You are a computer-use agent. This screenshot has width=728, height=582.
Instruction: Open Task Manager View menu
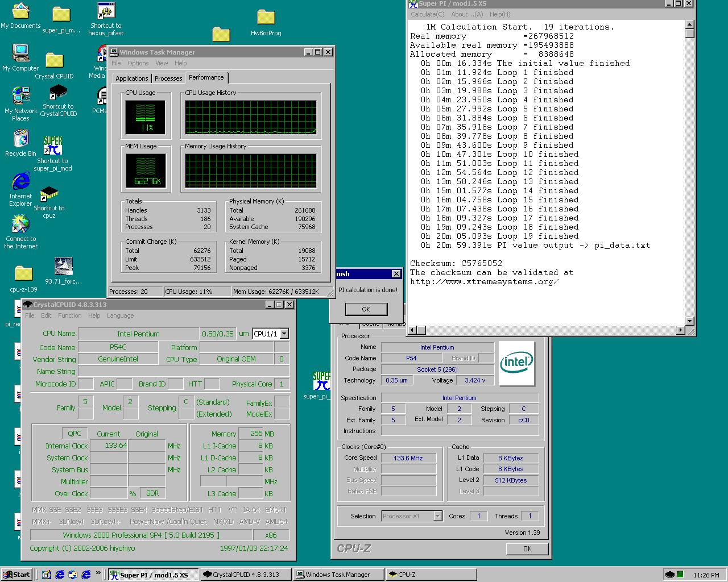162,63
